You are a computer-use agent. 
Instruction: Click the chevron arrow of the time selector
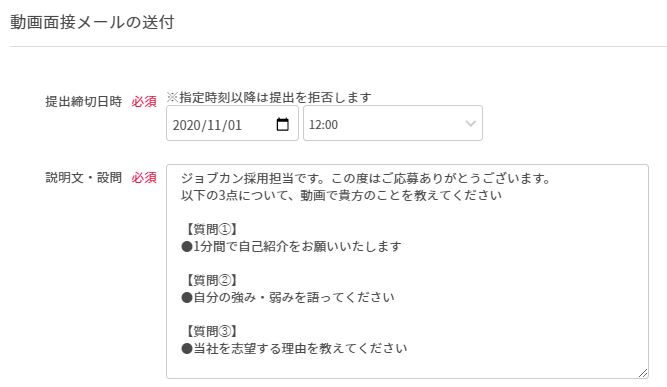point(470,124)
